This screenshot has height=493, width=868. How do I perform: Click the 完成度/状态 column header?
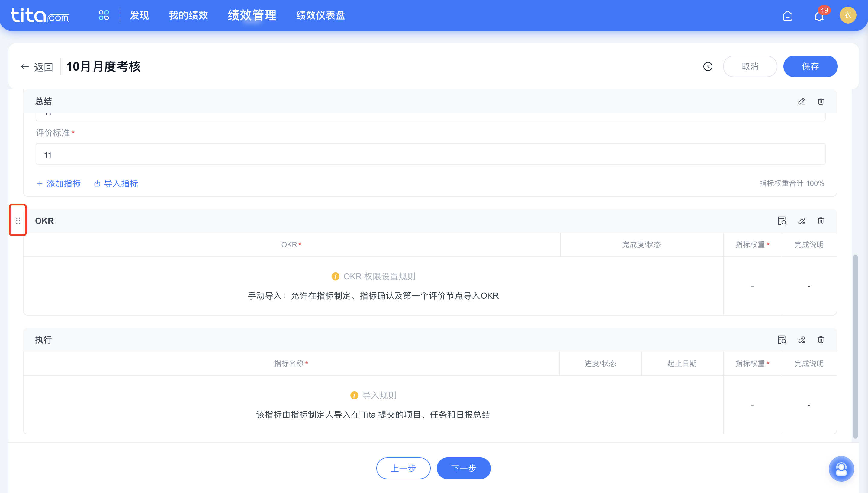(641, 244)
